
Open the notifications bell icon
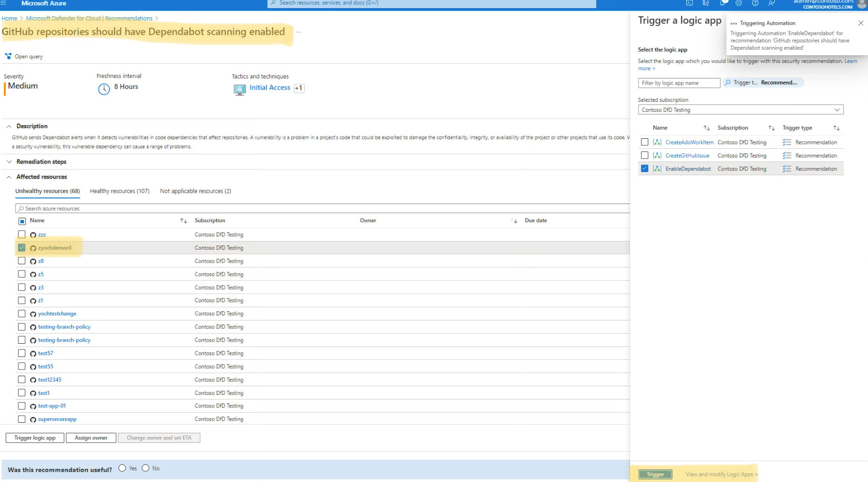pyautogui.click(x=723, y=3)
